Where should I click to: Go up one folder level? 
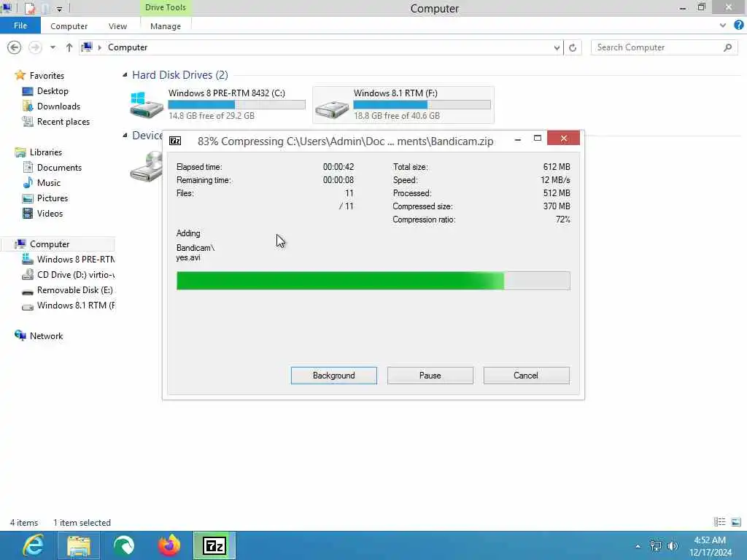(69, 47)
